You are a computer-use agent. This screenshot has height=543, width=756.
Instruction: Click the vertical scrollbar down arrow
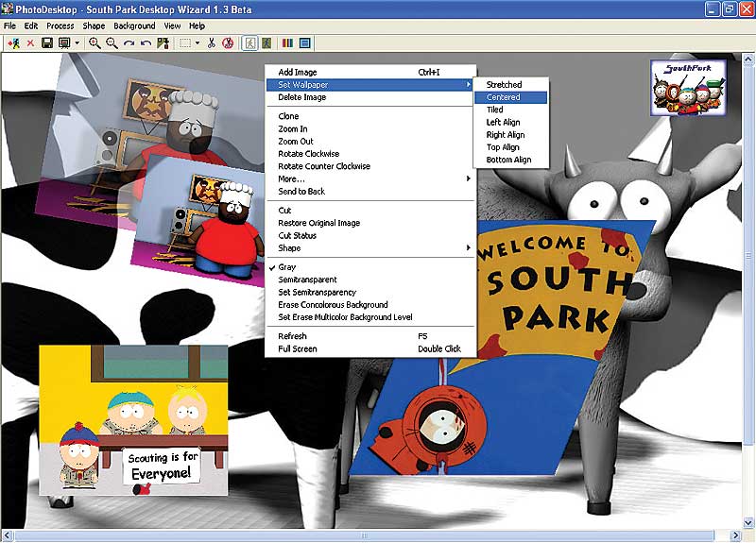[748, 523]
